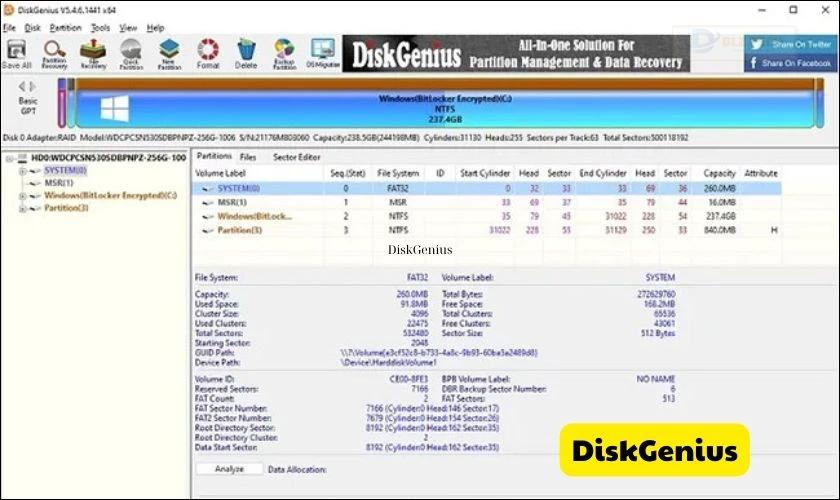Click the DiskGenius banner advertisement
The width and height of the screenshot is (840, 500).
tap(516, 54)
